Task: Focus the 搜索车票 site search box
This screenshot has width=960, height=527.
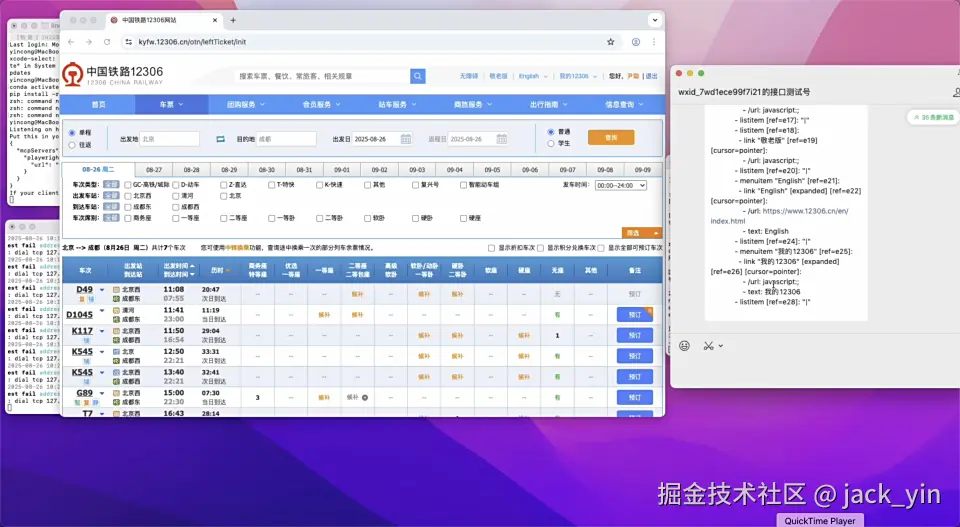Action: point(322,76)
